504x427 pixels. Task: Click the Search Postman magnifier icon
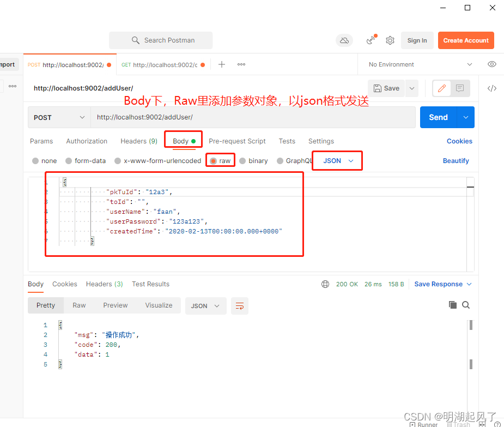[135, 40]
